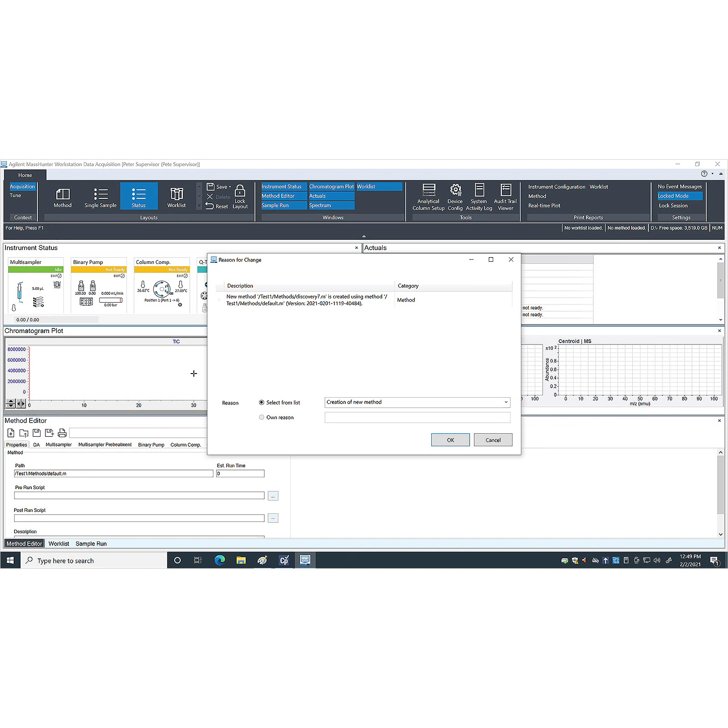Screen dimensions: 728x728
Task: Click the Method Editor vertical scrollbar
Action: [x=720, y=485]
